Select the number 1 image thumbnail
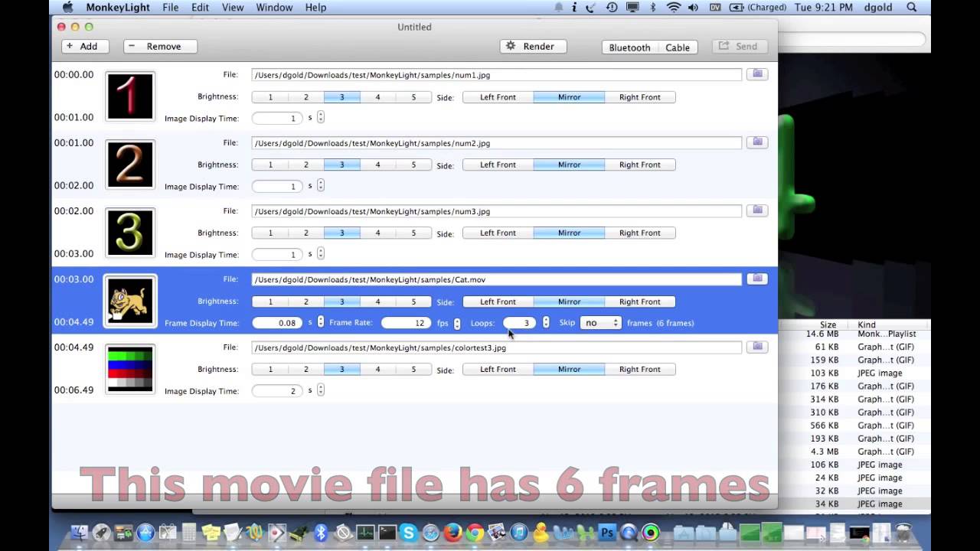Screen dimensions: 980x551 [130, 96]
